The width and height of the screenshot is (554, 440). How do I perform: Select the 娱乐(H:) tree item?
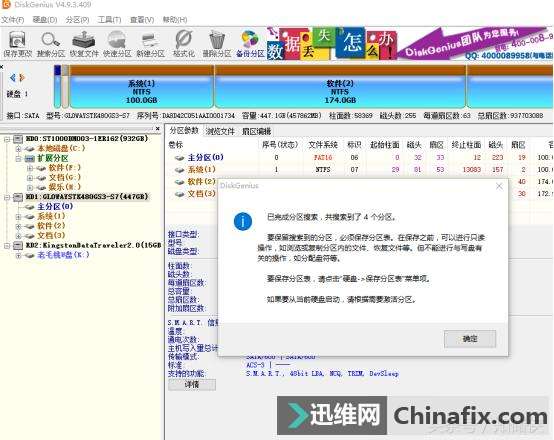[x=65, y=187]
